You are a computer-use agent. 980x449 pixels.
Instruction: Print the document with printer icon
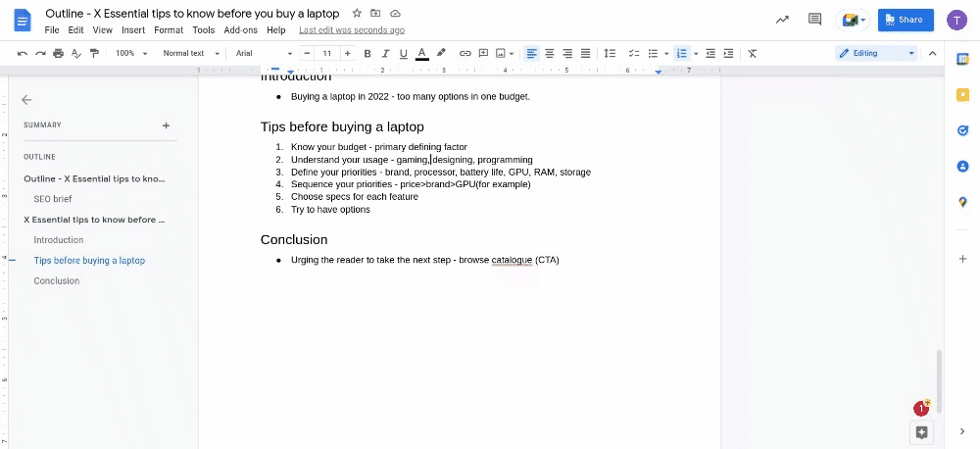58,54
